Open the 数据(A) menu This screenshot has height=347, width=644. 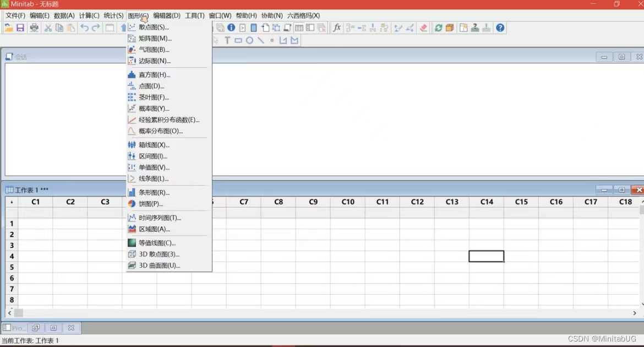[64, 15]
